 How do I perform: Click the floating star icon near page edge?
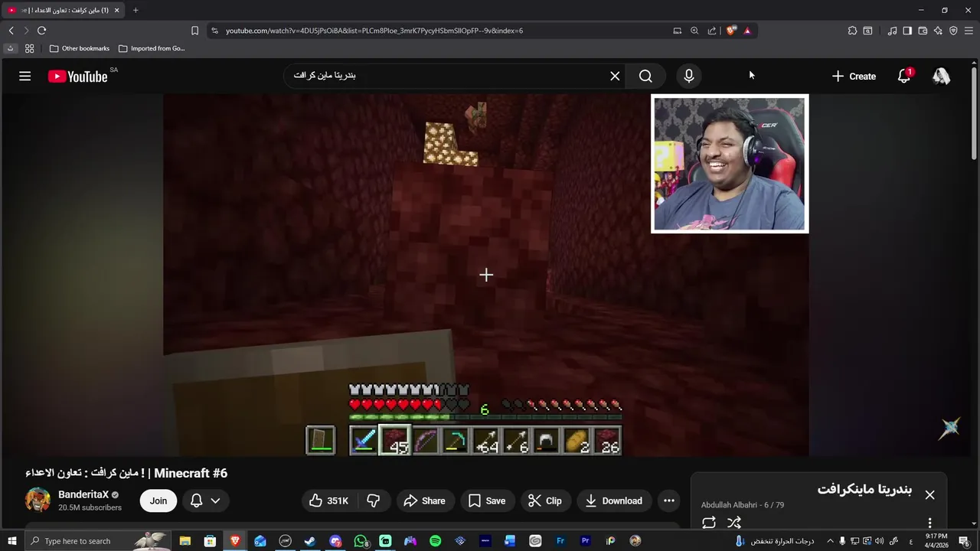(x=950, y=429)
